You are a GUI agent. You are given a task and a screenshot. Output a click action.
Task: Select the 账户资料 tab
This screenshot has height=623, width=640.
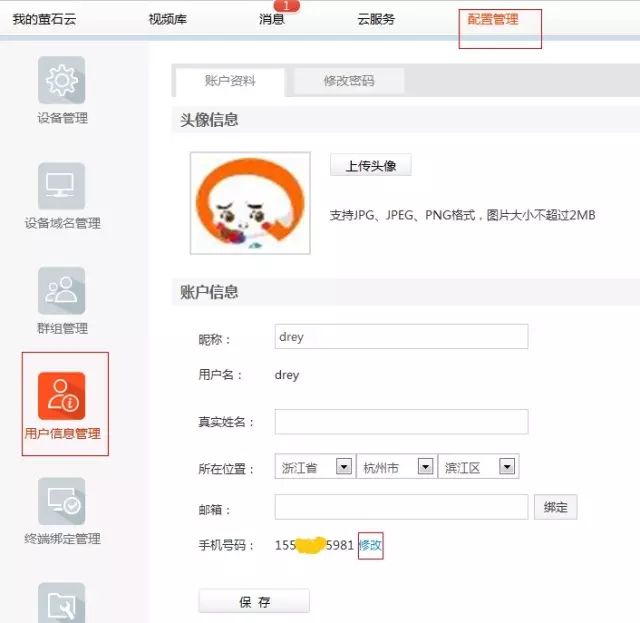pyautogui.click(x=229, y=81)
